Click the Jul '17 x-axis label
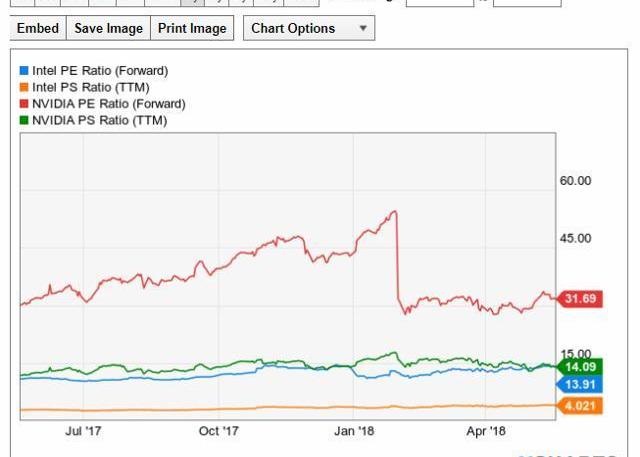This screenshot has height=457, width=640. pyautogui.click(x=83, y=431)
